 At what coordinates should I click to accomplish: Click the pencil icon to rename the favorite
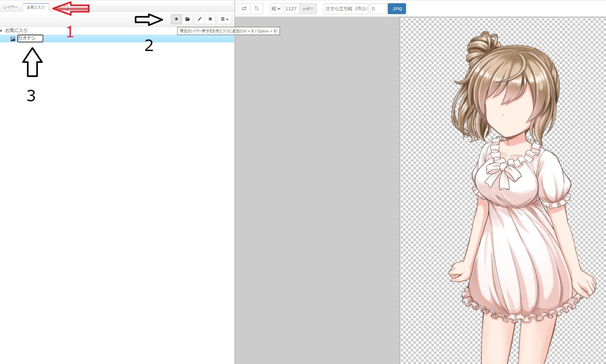(199, 19)
